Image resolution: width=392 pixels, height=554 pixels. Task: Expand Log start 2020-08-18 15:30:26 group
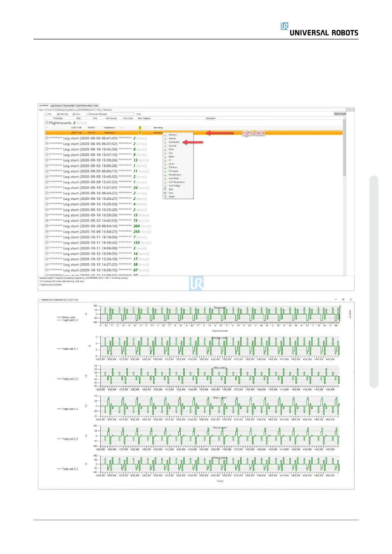47,160
